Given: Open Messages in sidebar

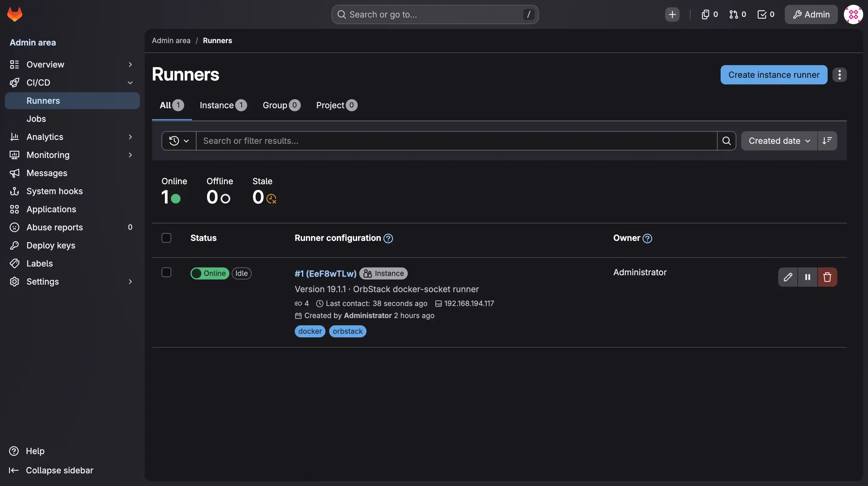Looking at the screenshot, I should (x=72, y=173).
